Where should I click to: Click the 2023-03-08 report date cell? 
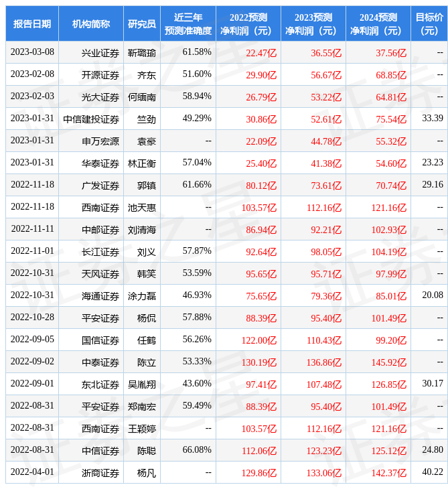[x=32, y=52]
